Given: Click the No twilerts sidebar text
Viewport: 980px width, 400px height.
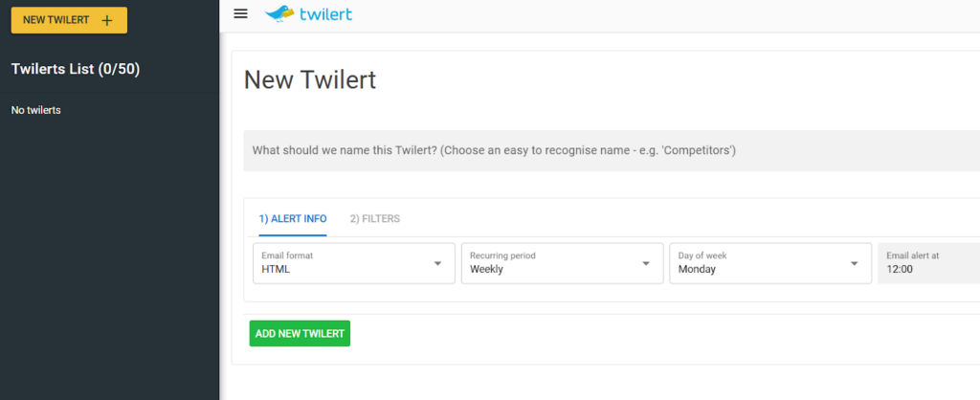Looking at the screenshot, I should click(x=36, y=110).
